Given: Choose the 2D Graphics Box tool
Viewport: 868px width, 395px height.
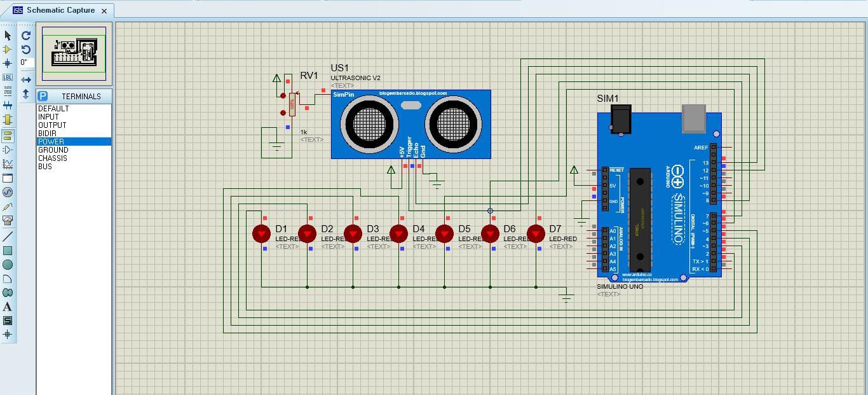Looking at the screenshot, I should tap(8, 251).
